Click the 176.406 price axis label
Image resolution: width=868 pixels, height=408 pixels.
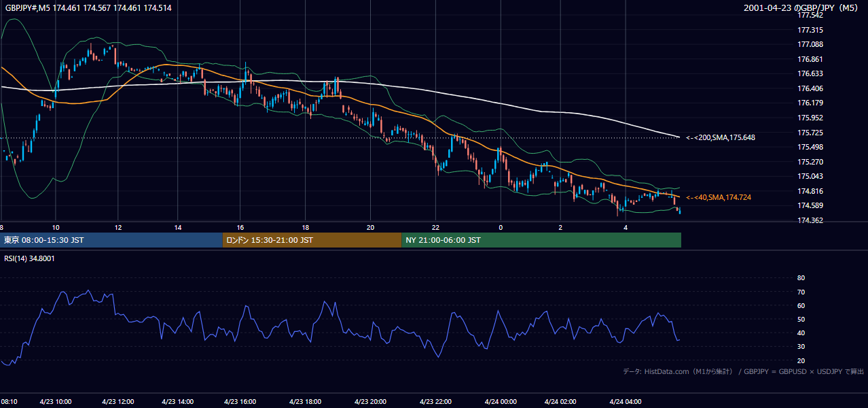[810, 88]
